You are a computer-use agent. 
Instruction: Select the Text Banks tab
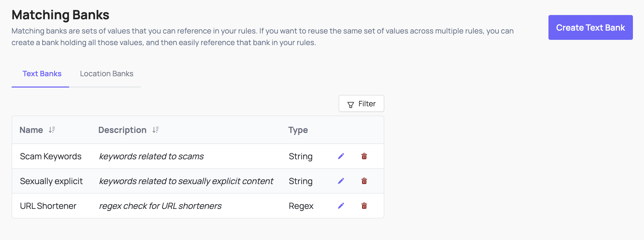pyautogui.click(x=42, y=74)
